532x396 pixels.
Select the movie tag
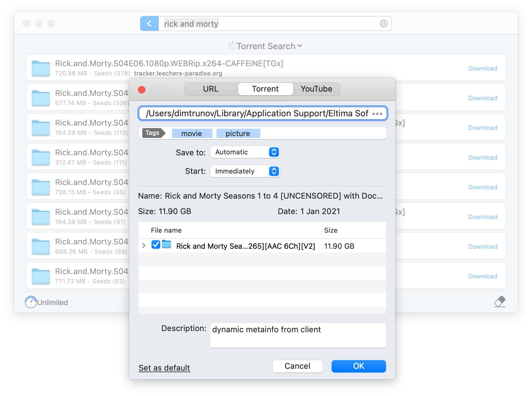(192, 133)
